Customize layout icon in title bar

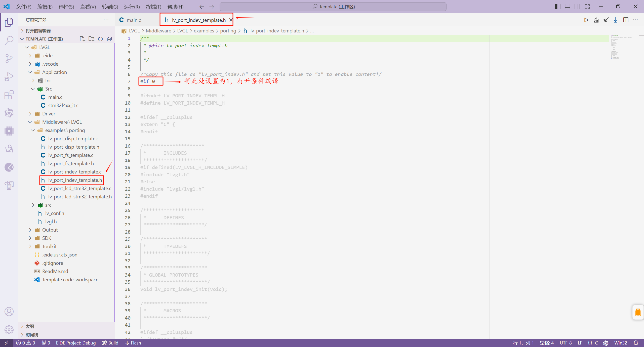587,7
